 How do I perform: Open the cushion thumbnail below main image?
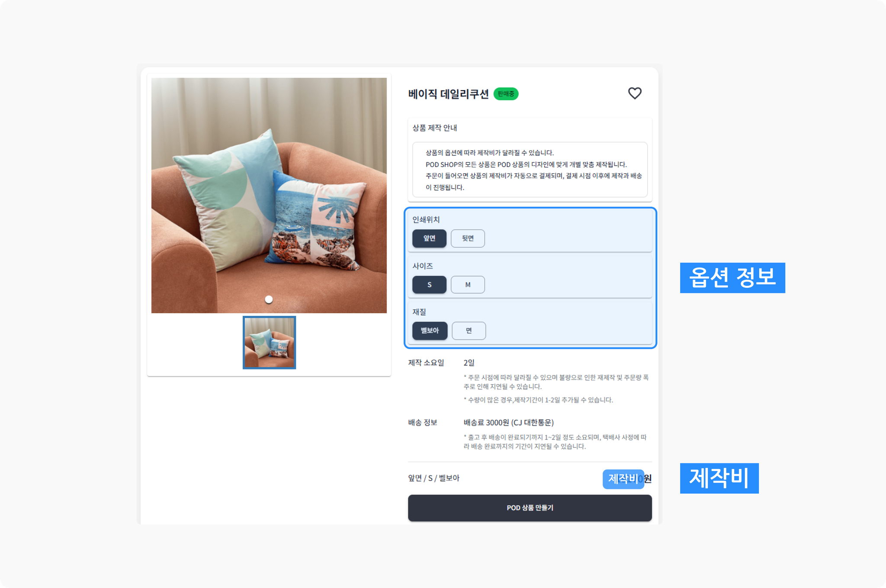[269, 342]
